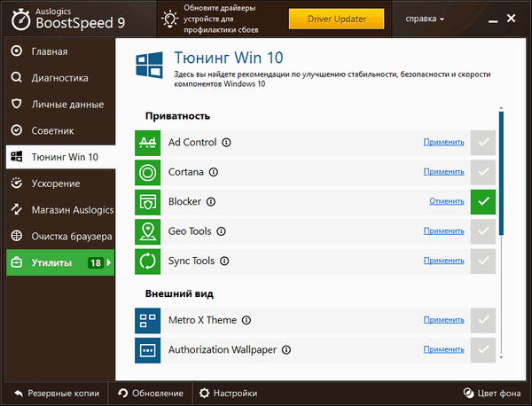Open Настройки settings
Screen dimensions: 532x406
[228, 394]
